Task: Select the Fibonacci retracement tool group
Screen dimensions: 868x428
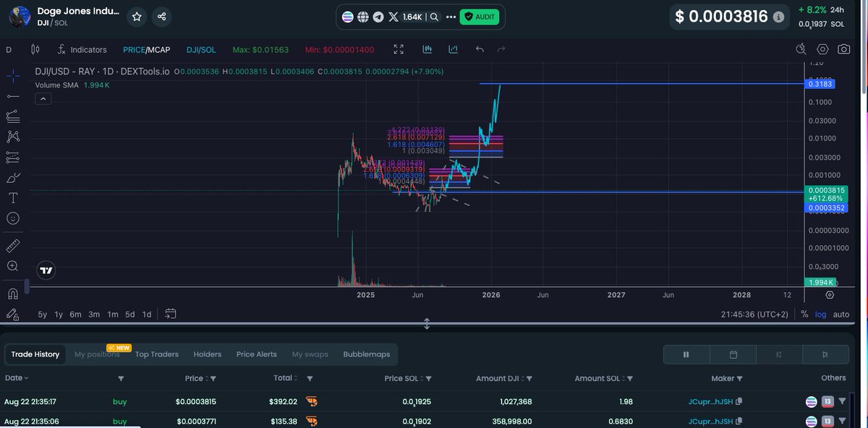Action: point(12,116)
